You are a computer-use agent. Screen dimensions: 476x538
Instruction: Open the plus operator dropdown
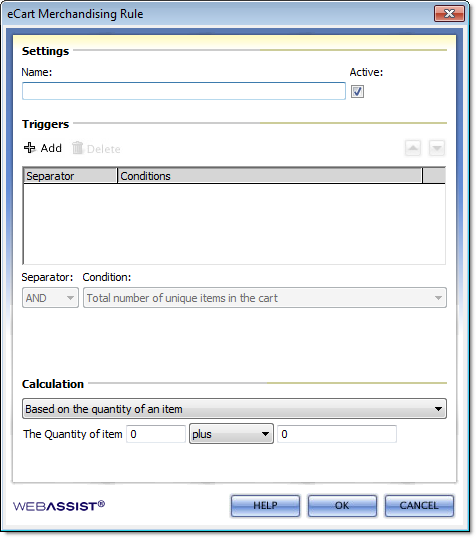[231, 434]
